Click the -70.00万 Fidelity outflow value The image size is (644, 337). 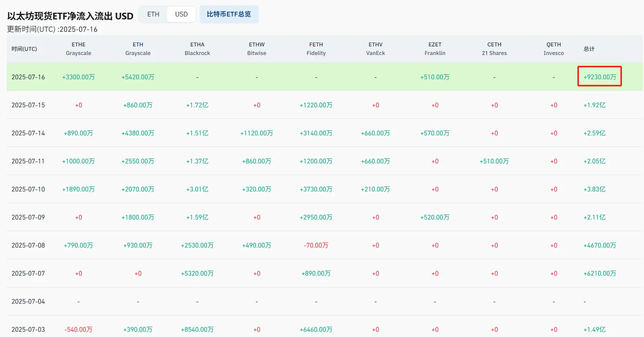click(316, 245)
